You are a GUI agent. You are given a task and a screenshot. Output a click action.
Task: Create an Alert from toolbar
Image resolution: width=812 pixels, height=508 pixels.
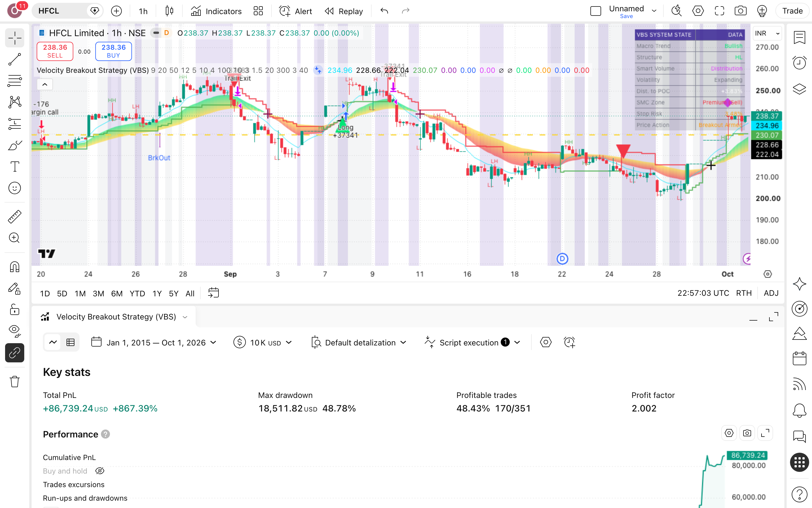coord(295,11)
